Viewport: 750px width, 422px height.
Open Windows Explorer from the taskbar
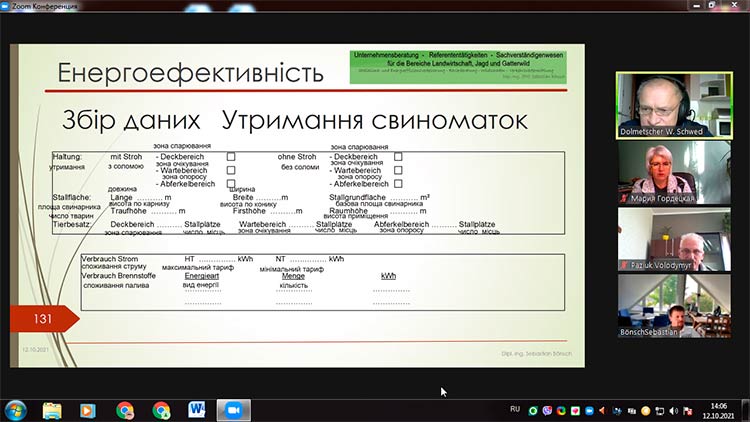52,411
